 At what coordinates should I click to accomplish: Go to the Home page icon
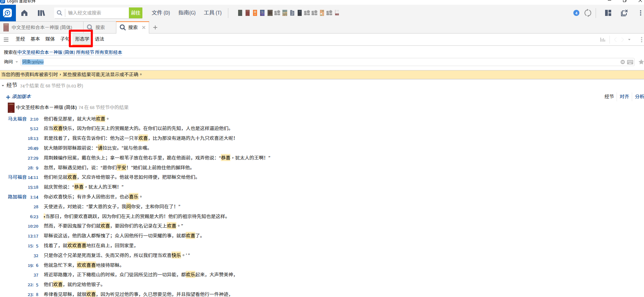click(24, 13)
